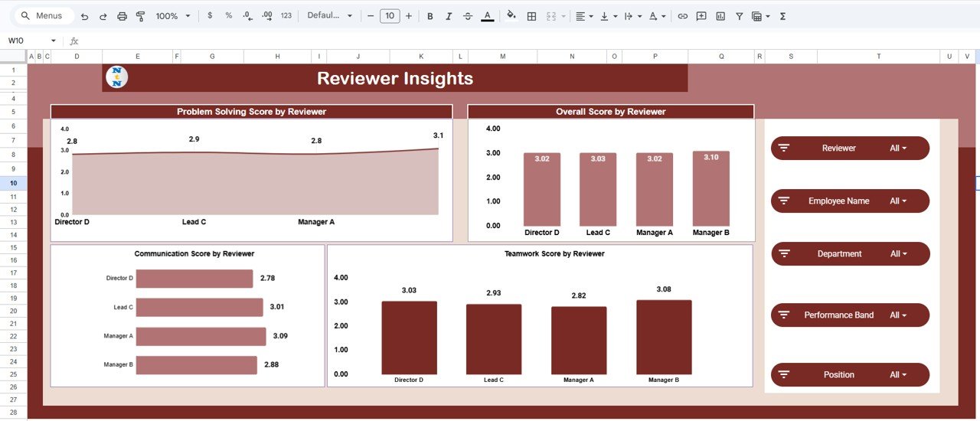Image resolution: width=980 pixels, height=421 pixels.
Task: Open the Default font dropdown
Action: [x=330, y=16]
